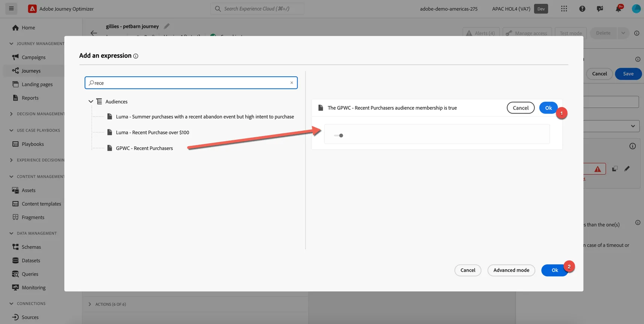Open the dropdown in right panel
644x324 pixels.
coord(633,126)
